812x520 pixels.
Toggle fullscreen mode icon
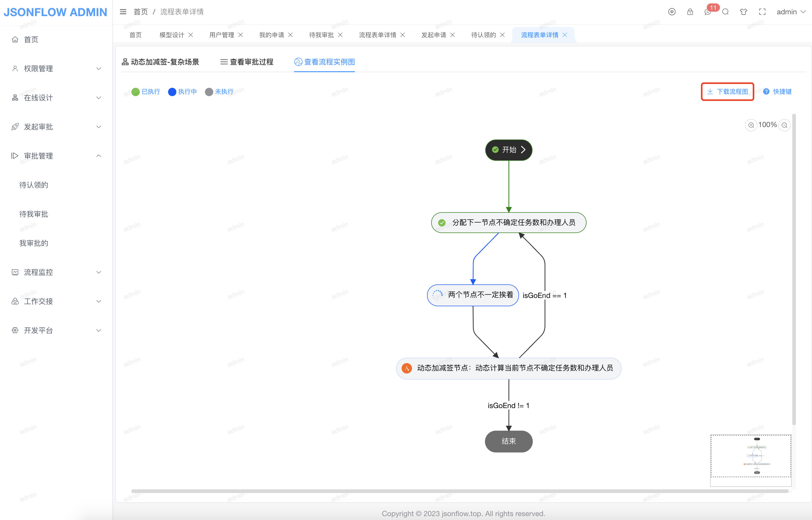pyautogui.click(x=762, y=12)
